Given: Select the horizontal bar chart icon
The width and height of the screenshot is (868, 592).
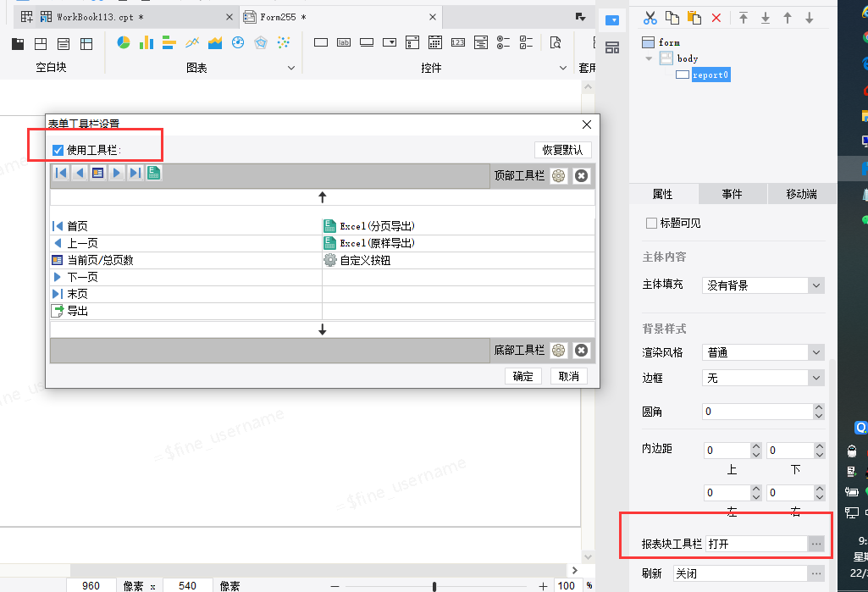Looking at the screenshot, I should point(169,42).
